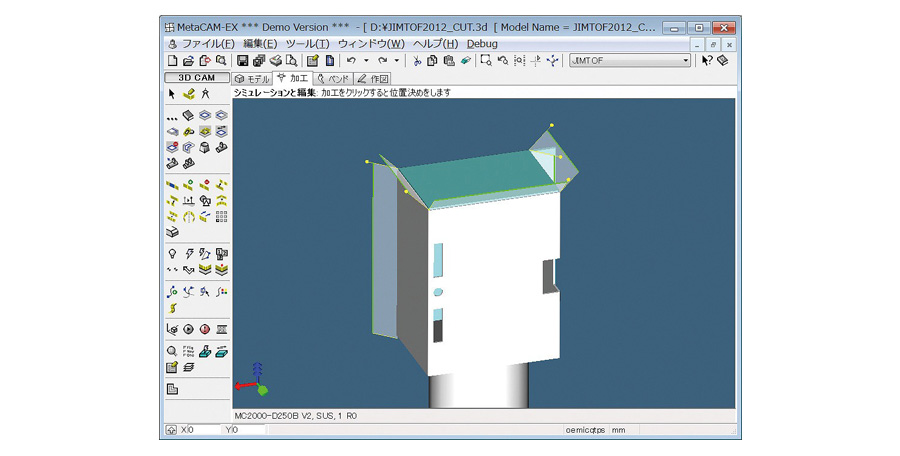Click the magnifying glass icon in left panel

pos(172,351)
